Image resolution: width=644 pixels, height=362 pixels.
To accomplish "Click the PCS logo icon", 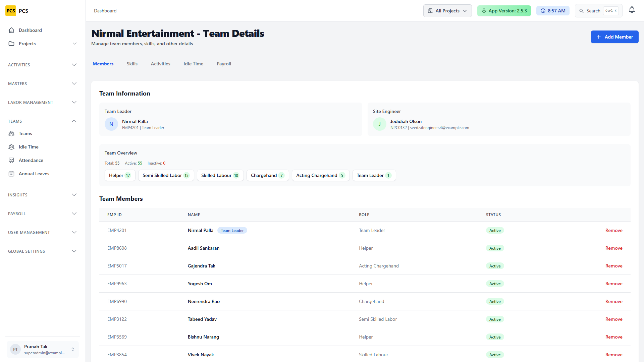I will point(11,11).
